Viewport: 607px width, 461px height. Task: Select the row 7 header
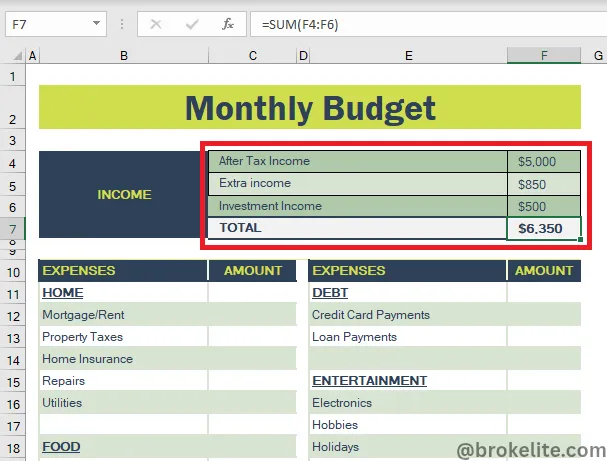click(13, 228)
